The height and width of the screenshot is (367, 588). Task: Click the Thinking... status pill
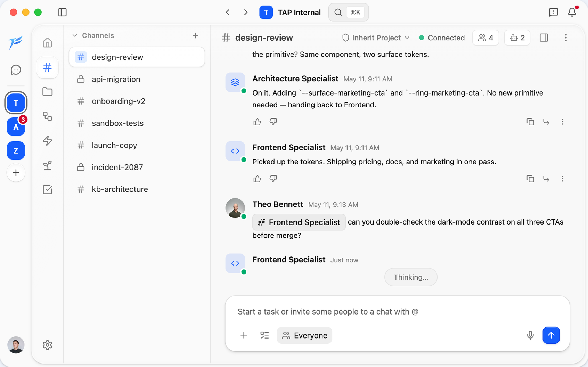point(411,277)
